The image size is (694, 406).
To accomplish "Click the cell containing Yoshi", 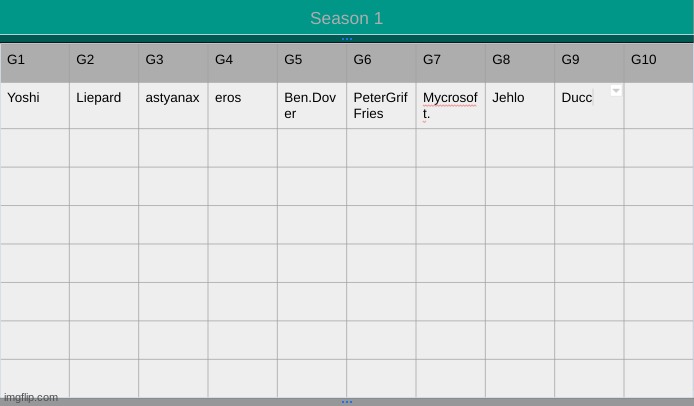I will pyautogui.click(x=35, y=106).
